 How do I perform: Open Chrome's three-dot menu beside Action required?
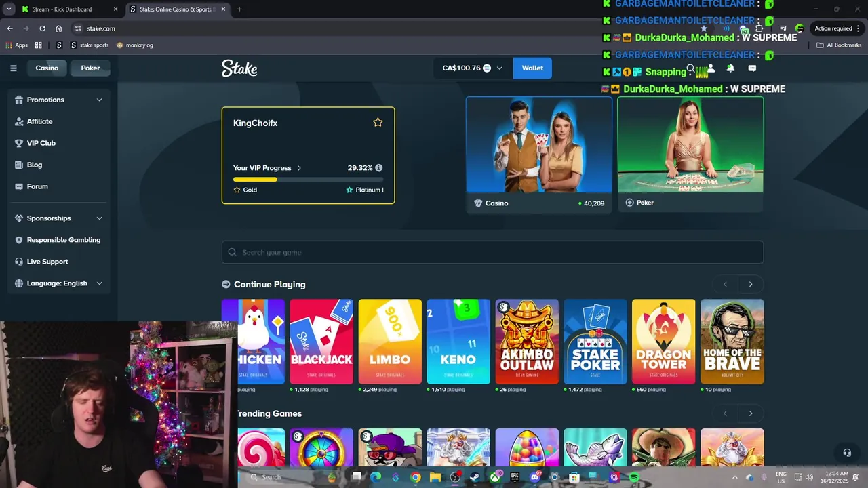click(859, 28)
